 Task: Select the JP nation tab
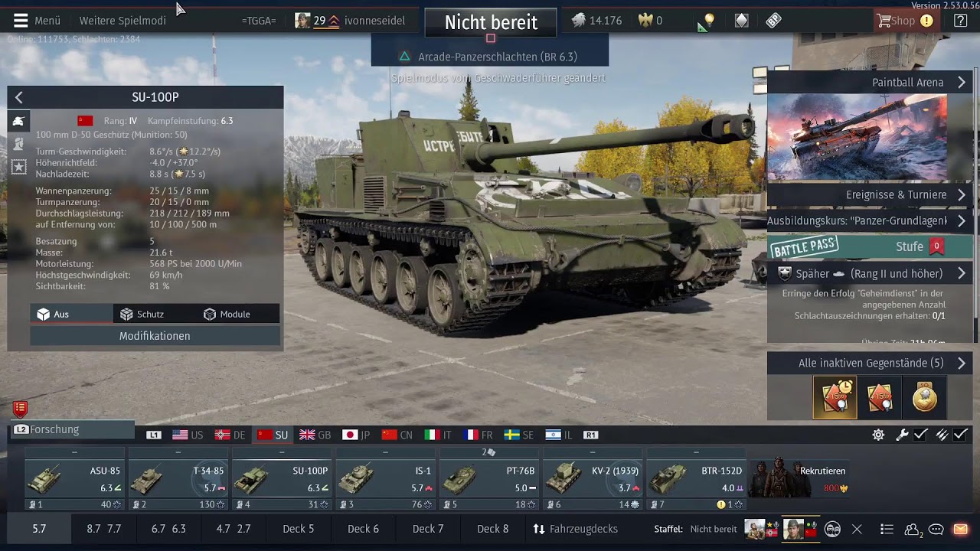click(x=357, y=435)
